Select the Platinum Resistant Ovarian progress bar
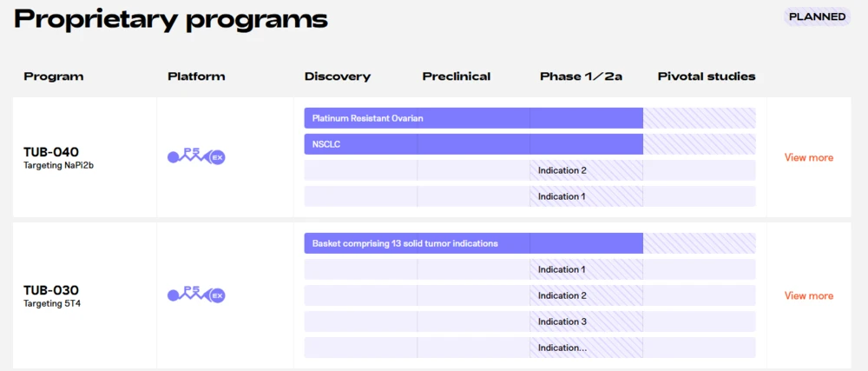Image resolution: width=868 pixels, height=371 pixels. (473, 118)
